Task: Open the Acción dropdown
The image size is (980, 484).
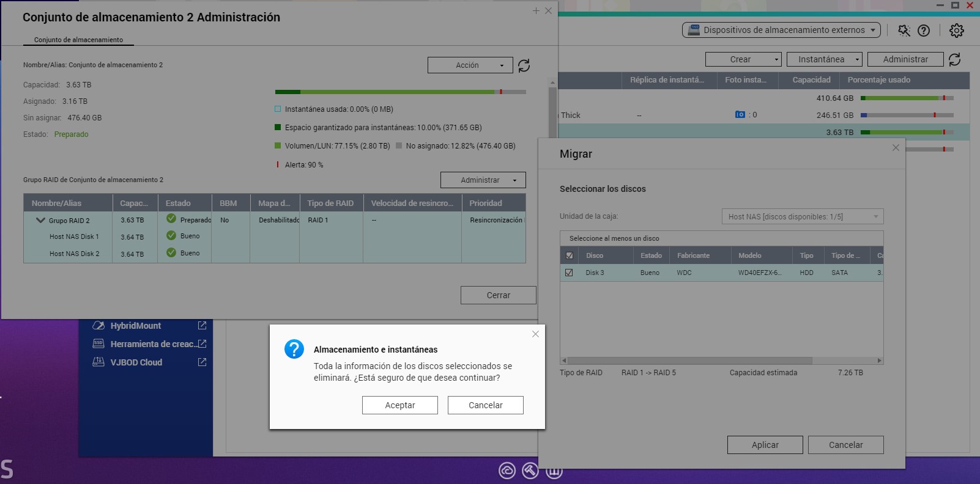Action: [x=470, y=65]
